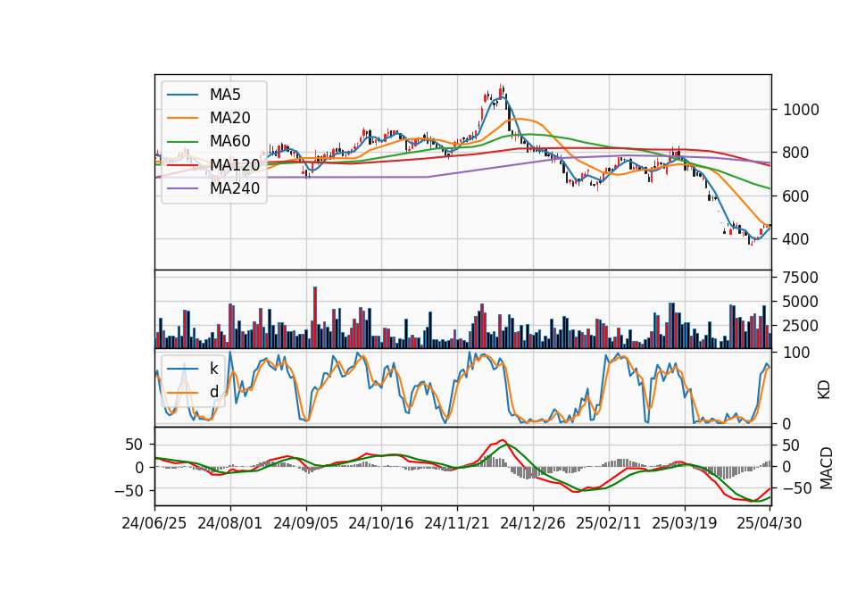Click the red MA120 legend line sample
The width and height of the screenshot is (857, 616).
pyautogui.click(x=182, y=165)
